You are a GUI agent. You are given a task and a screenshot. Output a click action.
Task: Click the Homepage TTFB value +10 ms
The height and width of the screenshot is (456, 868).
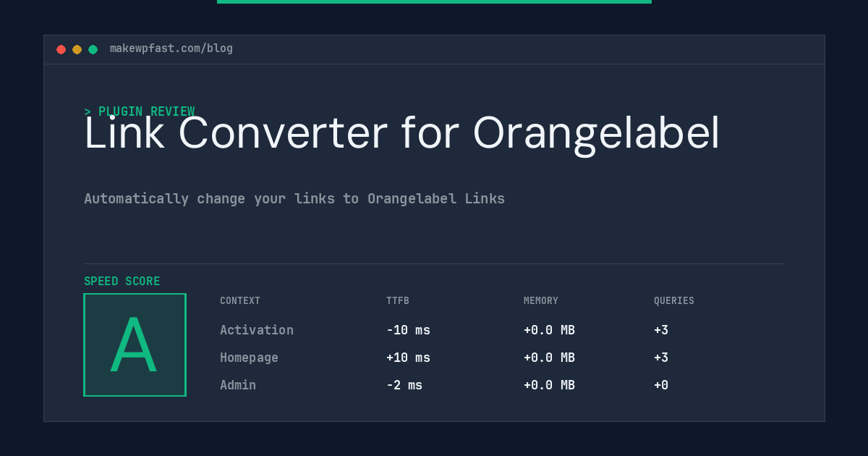[x=408, y=358]
